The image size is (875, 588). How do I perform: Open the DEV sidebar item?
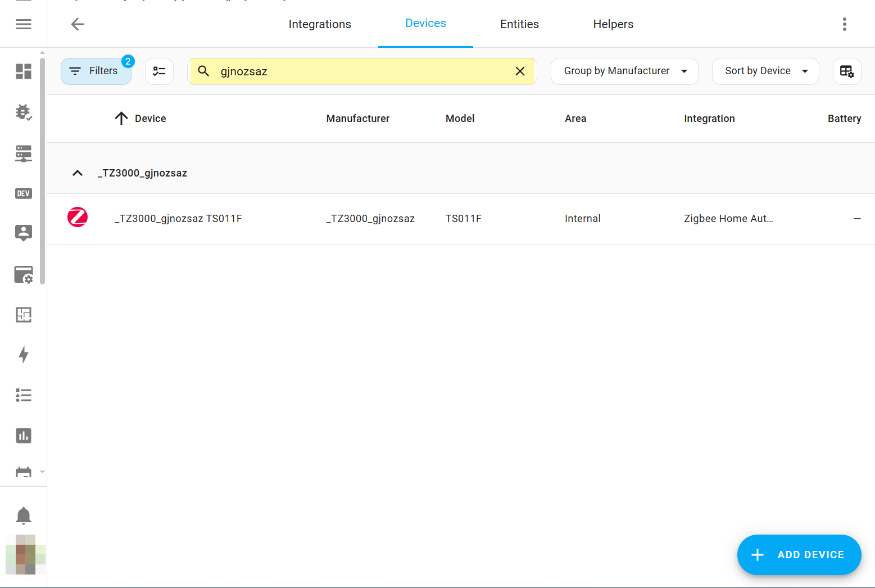[24, 193]
